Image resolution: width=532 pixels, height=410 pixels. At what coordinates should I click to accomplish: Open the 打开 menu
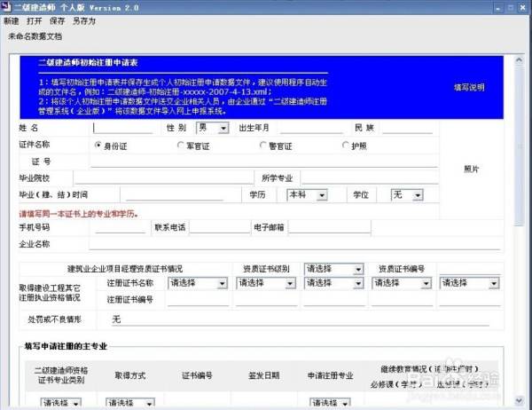(x=35, y=20)
